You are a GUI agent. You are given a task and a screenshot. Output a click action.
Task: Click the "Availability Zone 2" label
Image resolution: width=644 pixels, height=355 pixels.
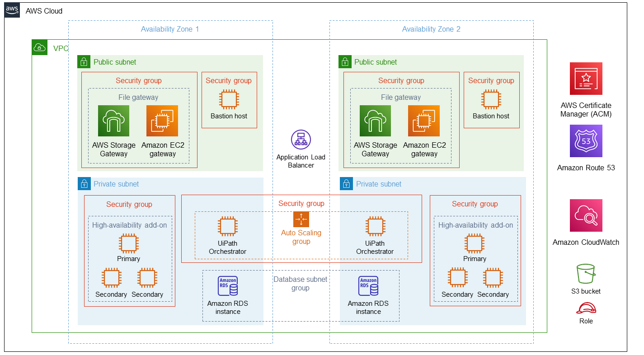click(x=431, y=29)
